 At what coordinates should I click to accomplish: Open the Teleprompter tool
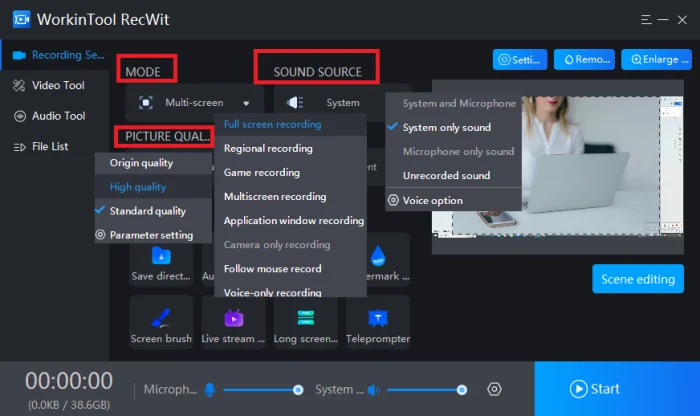378,322
